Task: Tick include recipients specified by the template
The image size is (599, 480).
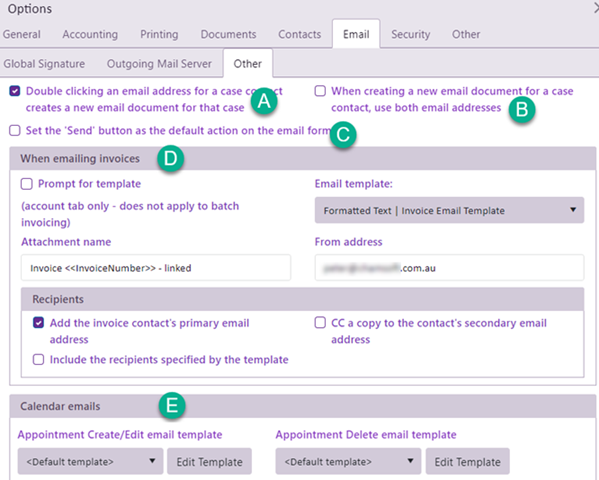Action: 38,360
